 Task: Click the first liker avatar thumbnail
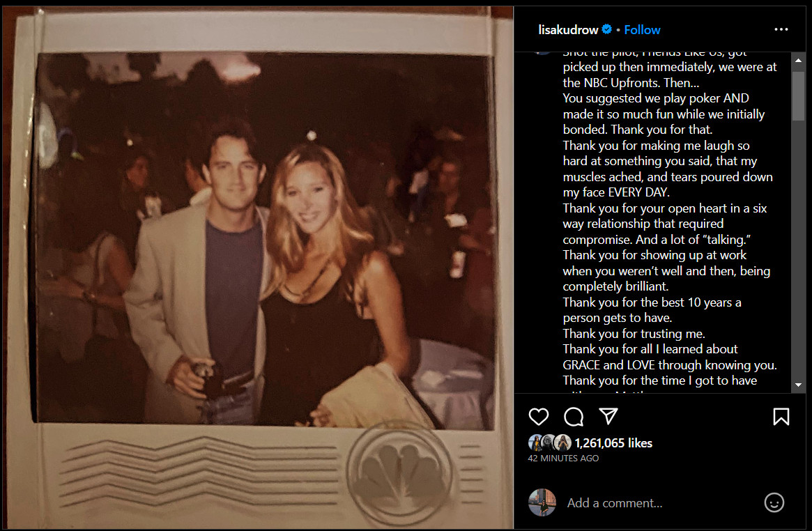pyautogui.click(x=535, y=443)
